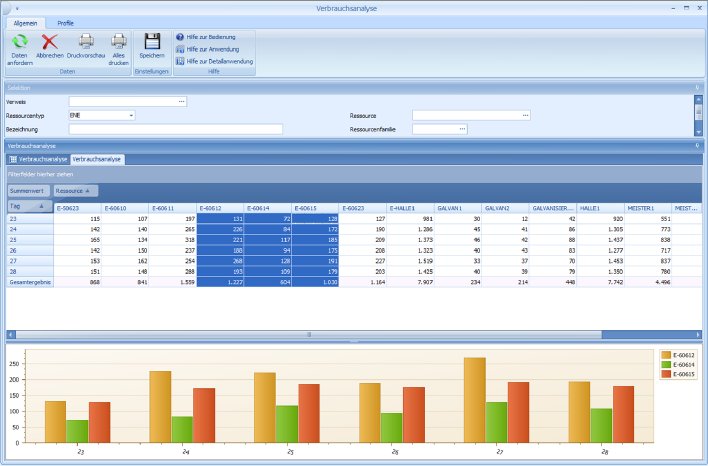Click the Summenwert field button
Screen dimensions: 708x466
pyautogui.click(x=28, y=191)
